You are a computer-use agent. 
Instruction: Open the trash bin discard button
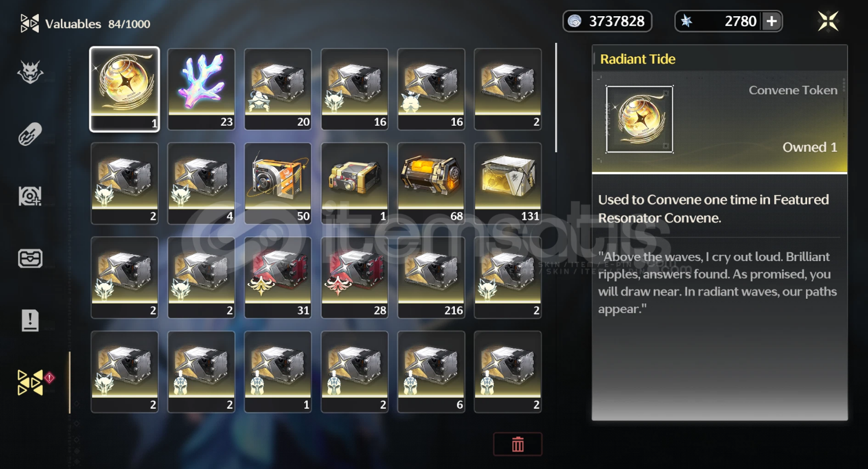[x=518, y=444]
